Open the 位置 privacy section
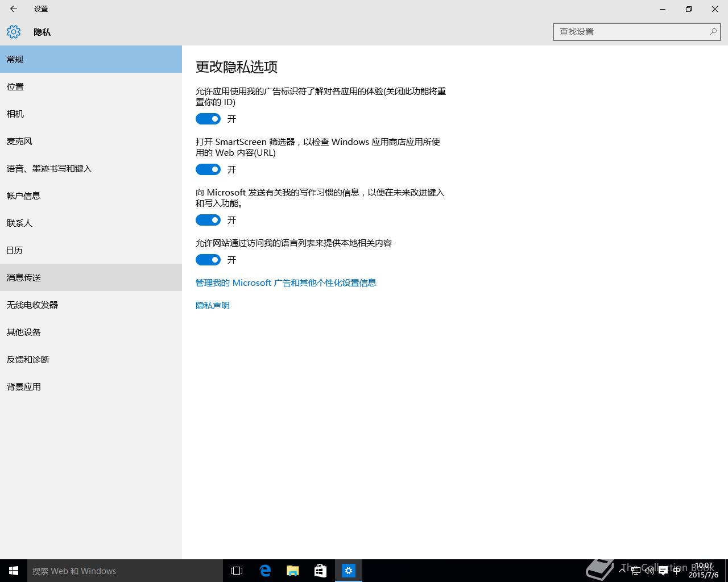Image resolution: width=728 pixels, height=582 pixels. [x=91, y=86]
